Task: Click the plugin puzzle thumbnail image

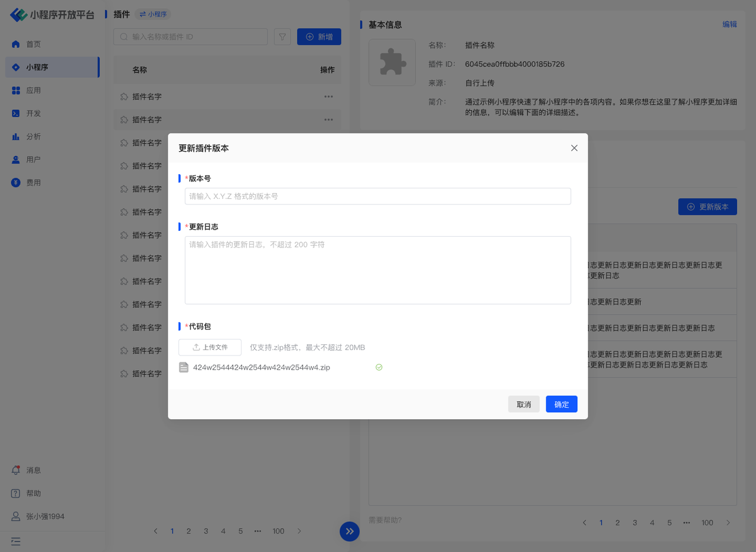Action: [x=392, y=63]
